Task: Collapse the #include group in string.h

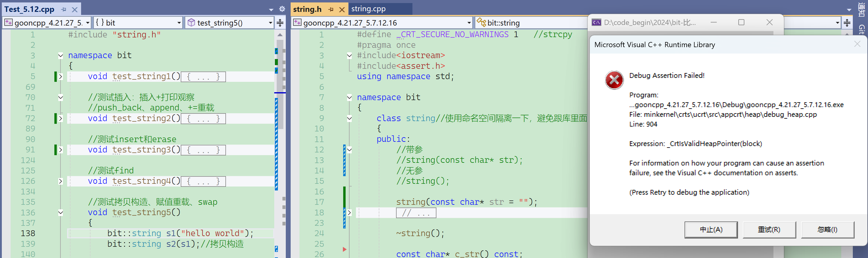Action: (x=350, y=55)
